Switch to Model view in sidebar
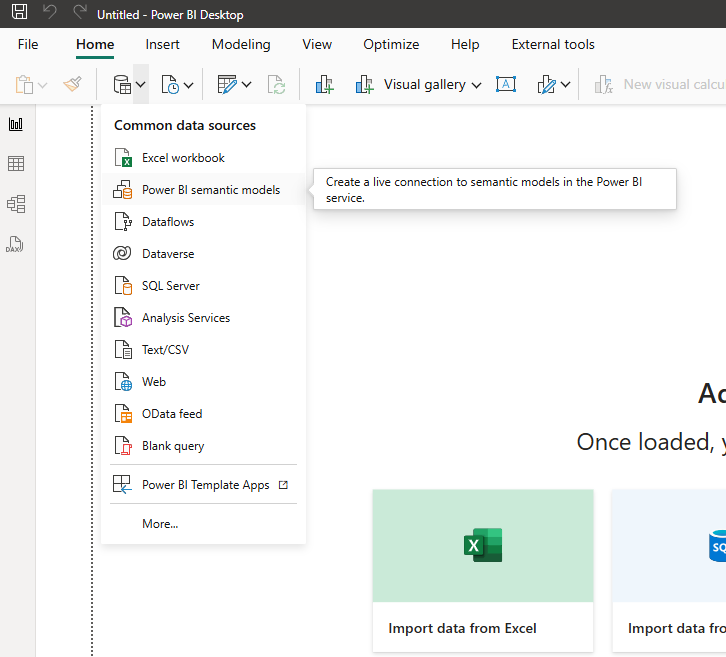 pyautogui.click(x=16, y=204)
